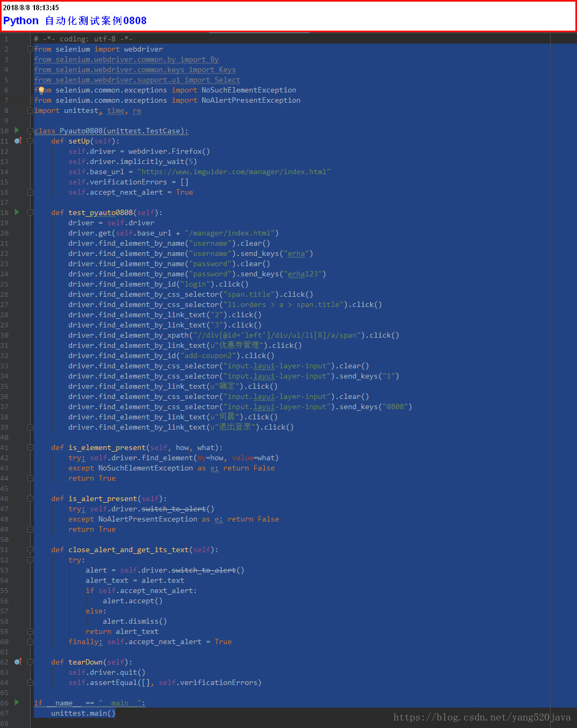Collapse is_alert_present method fold marker
The height and width of the screenshot is (728, 577).
coord(30,498)
